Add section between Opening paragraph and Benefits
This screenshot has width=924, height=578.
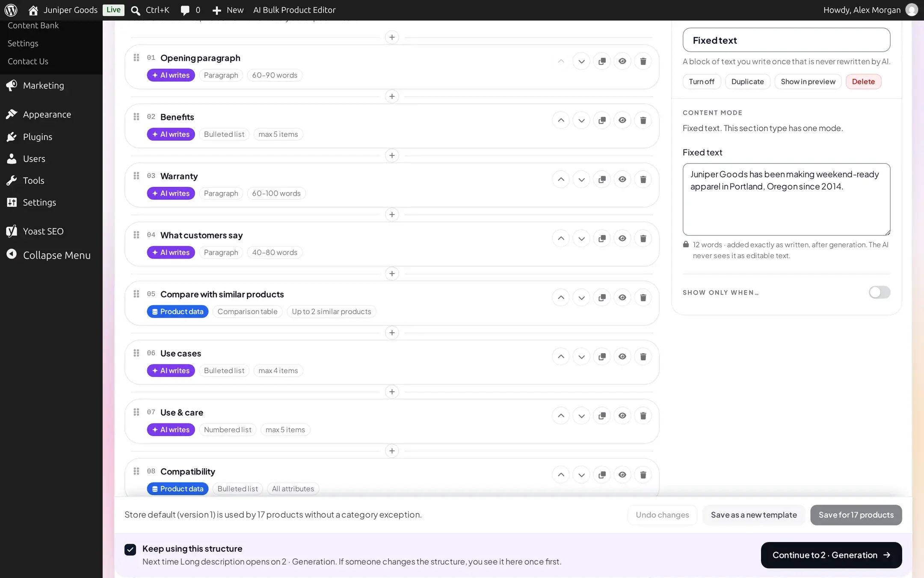(392, 96)
